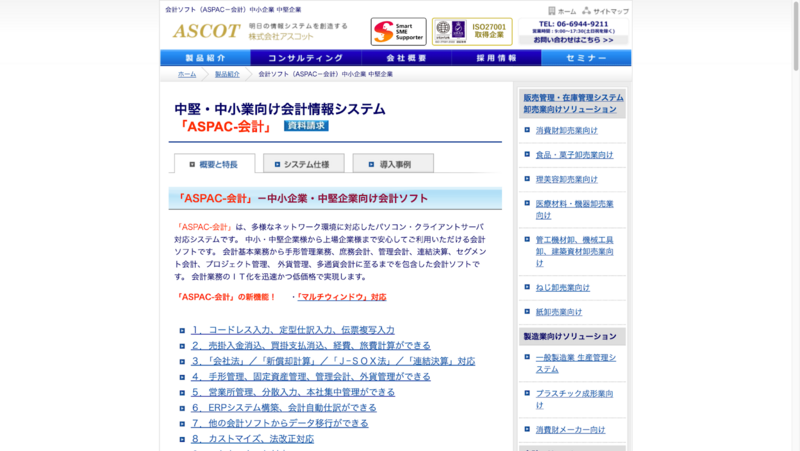Switch to the 導入事例 tab
This screenshot has height=451, width=800.
[393, 164]
